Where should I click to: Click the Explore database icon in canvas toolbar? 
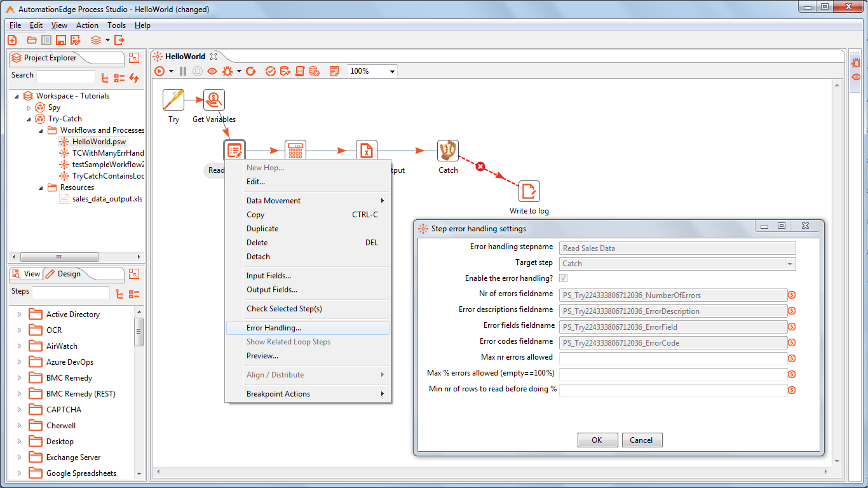[315, 71]
